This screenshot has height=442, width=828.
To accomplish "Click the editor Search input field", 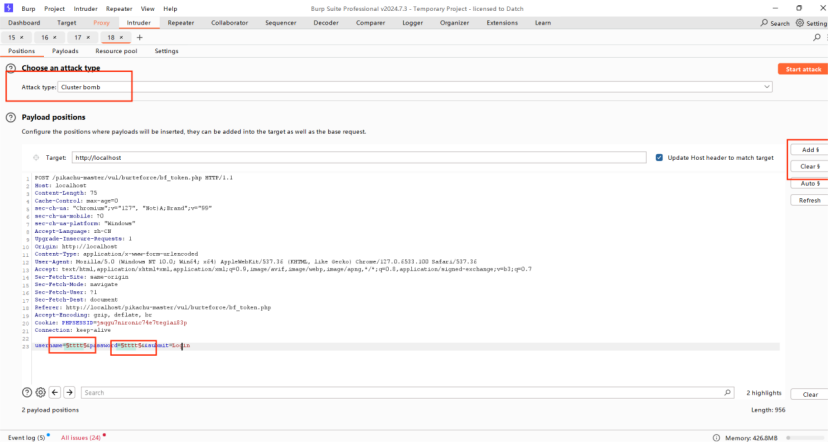I will coord(407,392).
